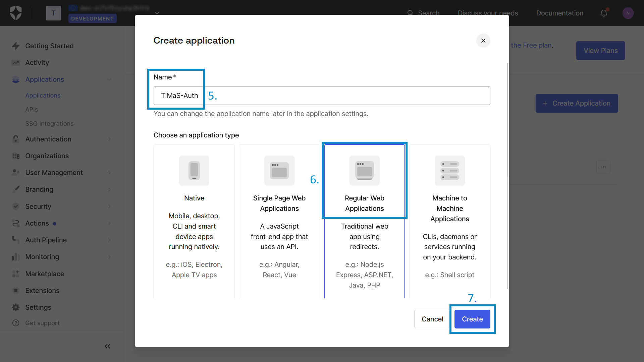Screen dimensions: 644x362
Task: Click the Extensions chip icon
Action: click(15, 291)
